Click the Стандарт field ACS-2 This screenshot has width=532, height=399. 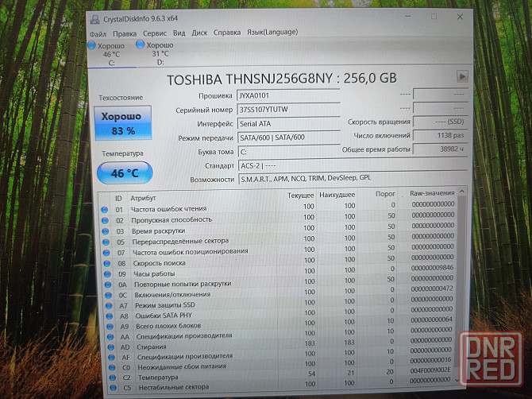pyautogui.click(x=353, y=165)
